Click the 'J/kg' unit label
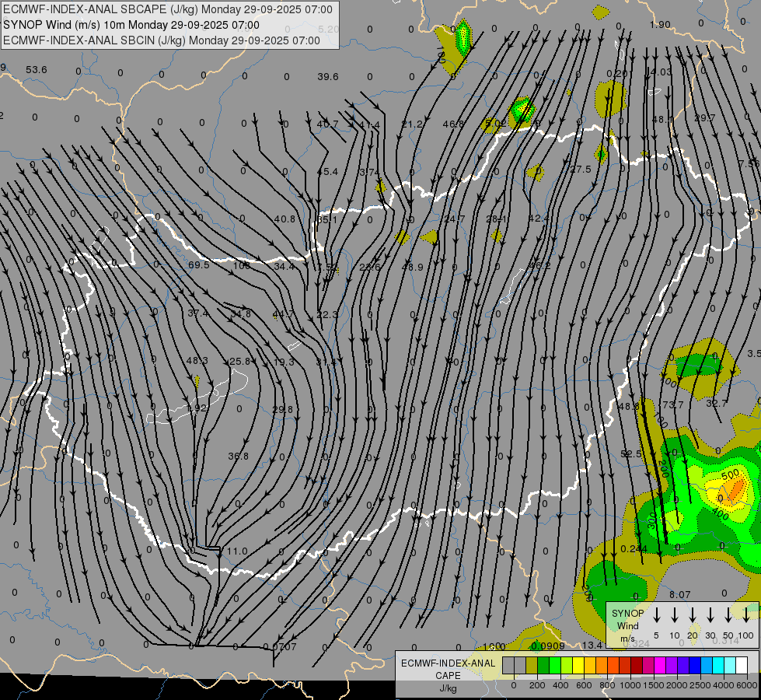This screenshot has width=761, height=700. (448, 688)
